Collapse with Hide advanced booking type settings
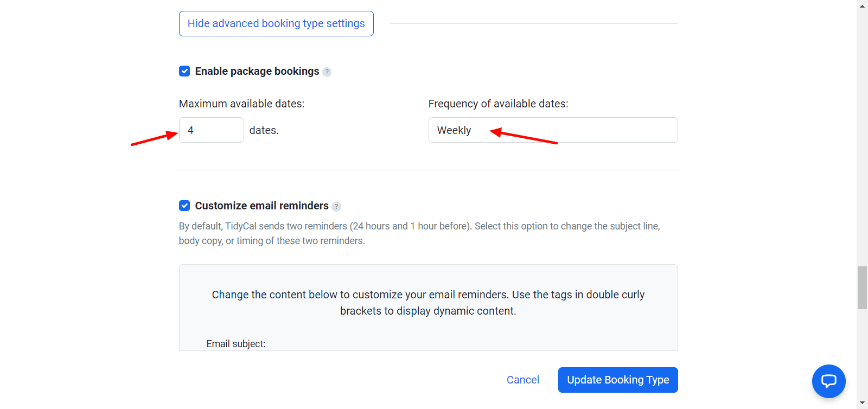This screenshot has height=409, width=868. coord(276,24)
